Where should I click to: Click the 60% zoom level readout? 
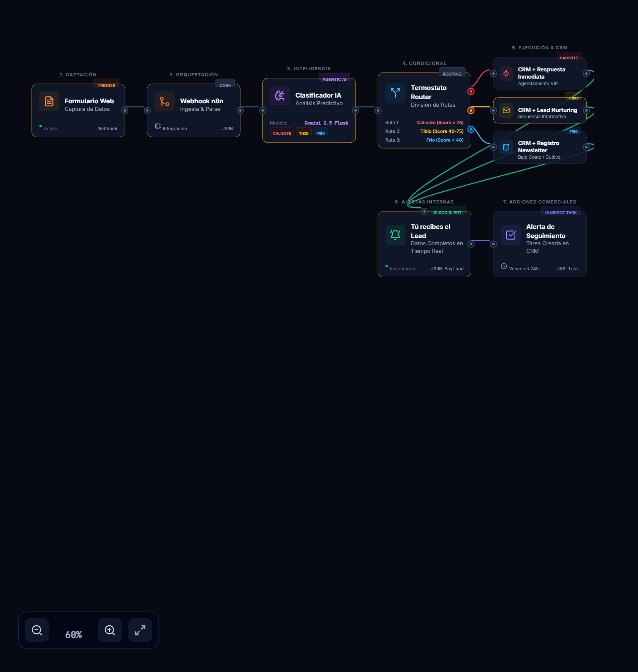(x=73, y=634)
